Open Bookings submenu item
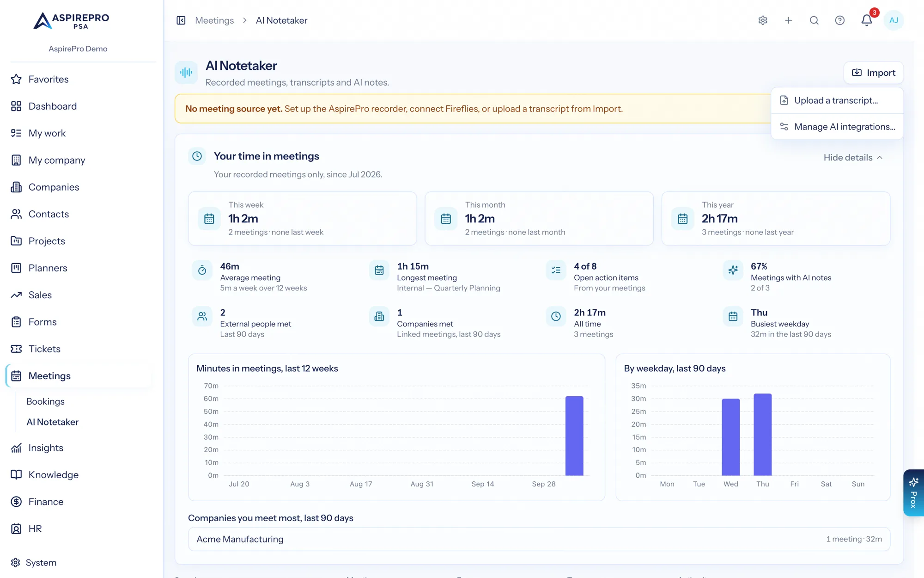 tap(45, 401)
